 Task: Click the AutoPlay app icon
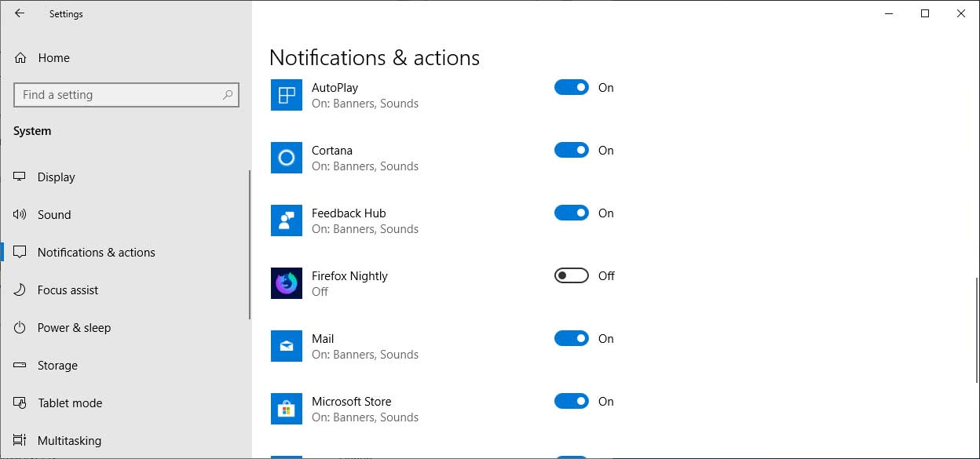287,95
